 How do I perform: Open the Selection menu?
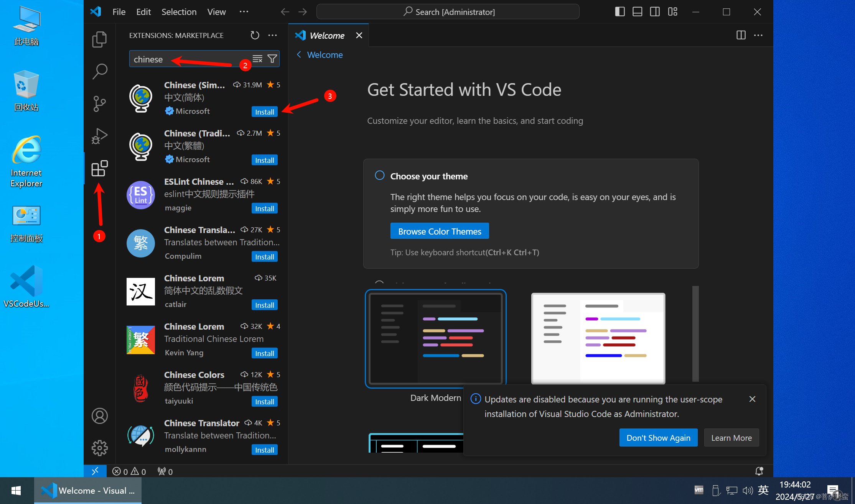(x=179, y=12)
